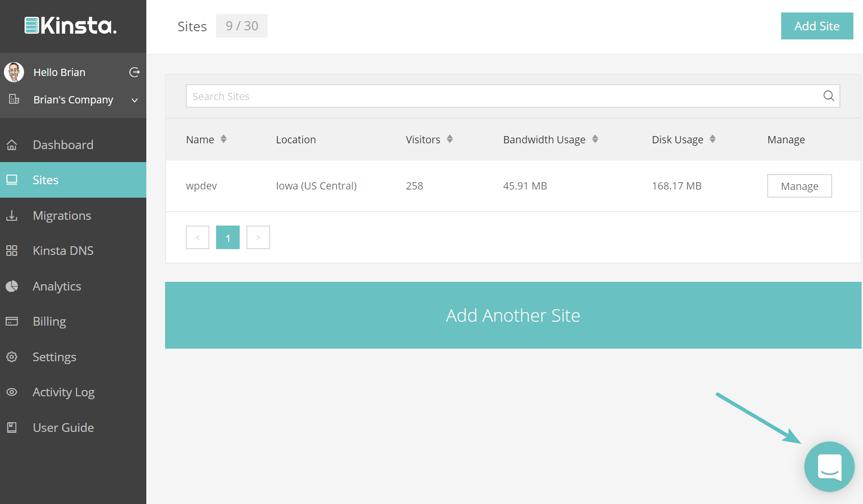The height and width of the screenshot is (504, 863).
Task: Click the search magnifier icon
Action: click(x=828, y=96)
